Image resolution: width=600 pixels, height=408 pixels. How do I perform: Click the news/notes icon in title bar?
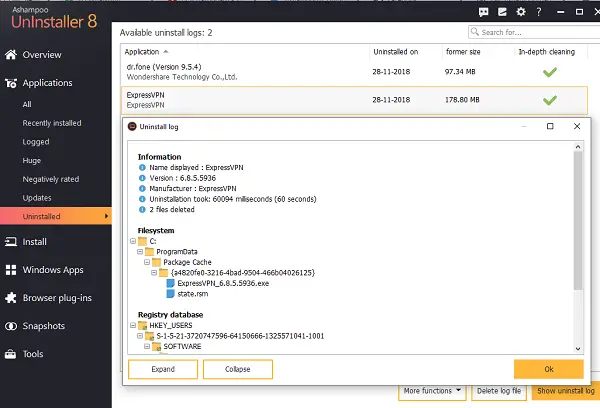coord(502,12)
